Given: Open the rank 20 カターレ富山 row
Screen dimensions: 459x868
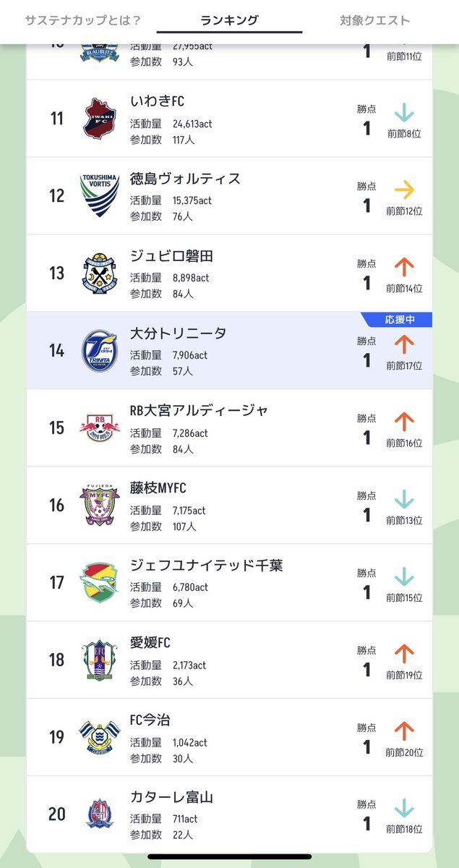Looking at the screenshot, I should pyautogui.click(x=229, y=814).
